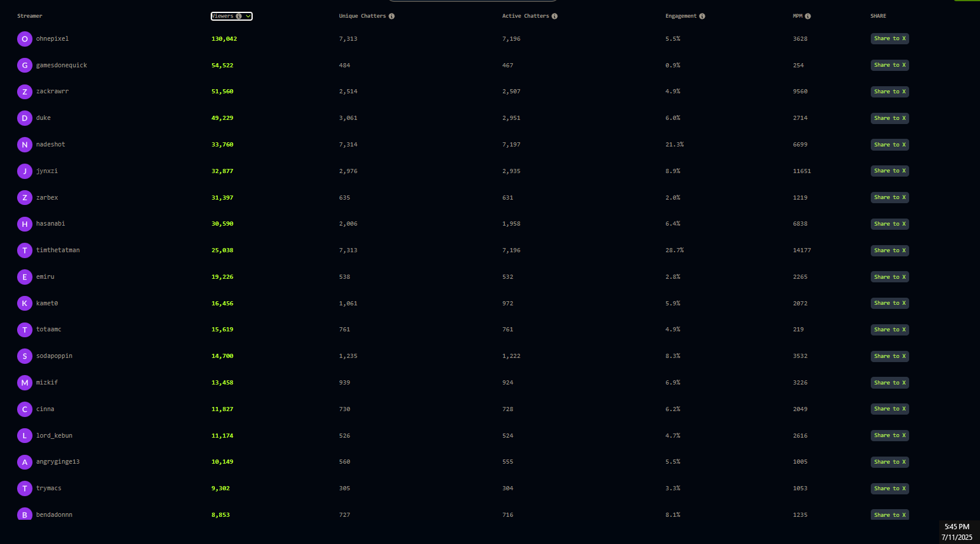Image resolution: width=980 pixels, height=544 pixels.
Task: Show the MPM info icon details
Action: pyautogui.click(x=808, y=16)
